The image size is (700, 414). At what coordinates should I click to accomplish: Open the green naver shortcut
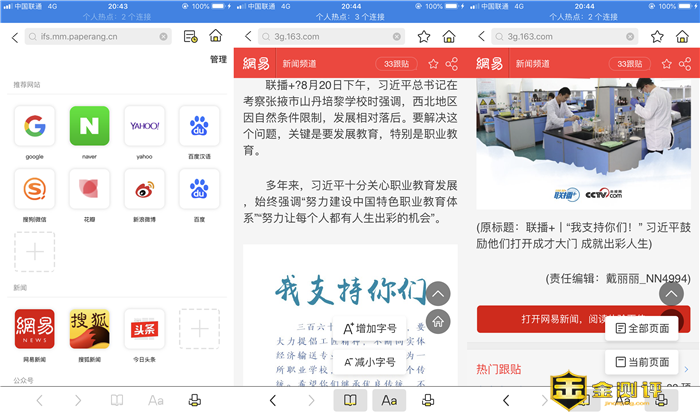coord(89,126)
